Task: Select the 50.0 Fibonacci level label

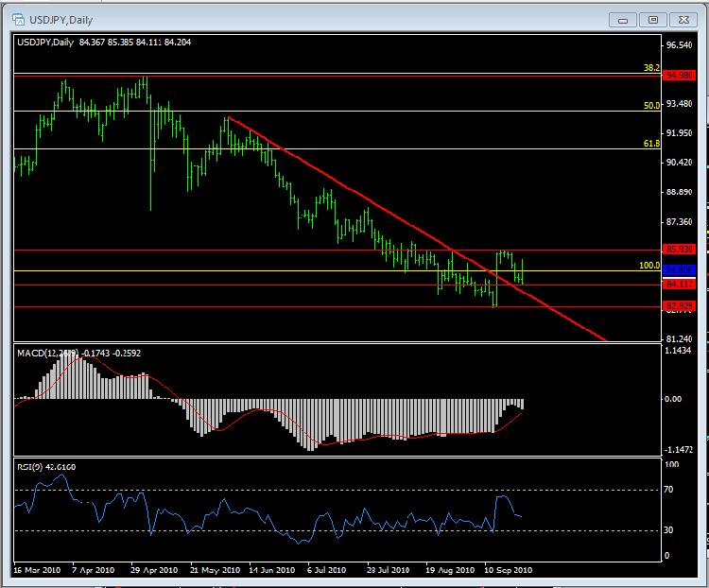Action: [x=650, y=106]
